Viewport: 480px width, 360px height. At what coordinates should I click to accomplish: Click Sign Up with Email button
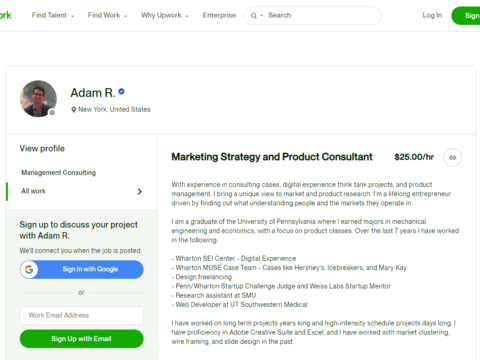click(x=82, y=339)
